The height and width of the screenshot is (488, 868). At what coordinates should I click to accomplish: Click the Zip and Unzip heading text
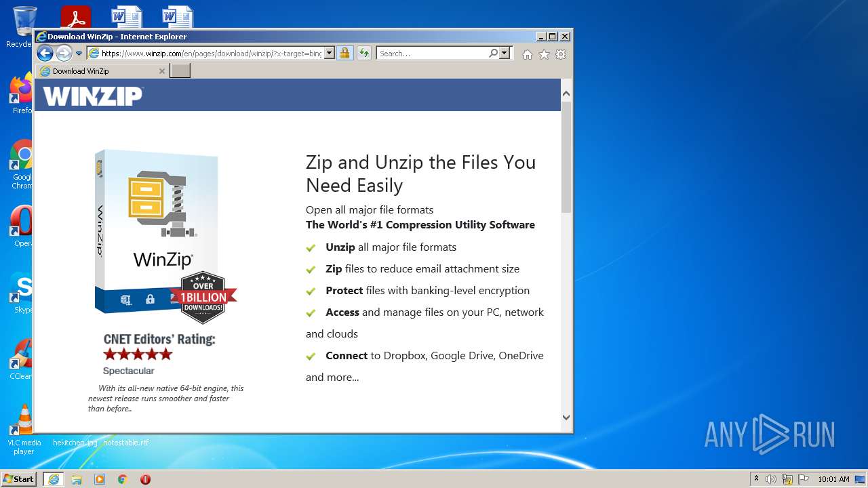coord(421,174)
